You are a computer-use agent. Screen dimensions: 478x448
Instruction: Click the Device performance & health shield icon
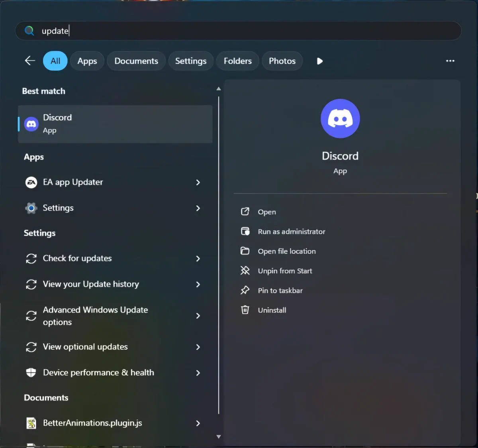31,373
